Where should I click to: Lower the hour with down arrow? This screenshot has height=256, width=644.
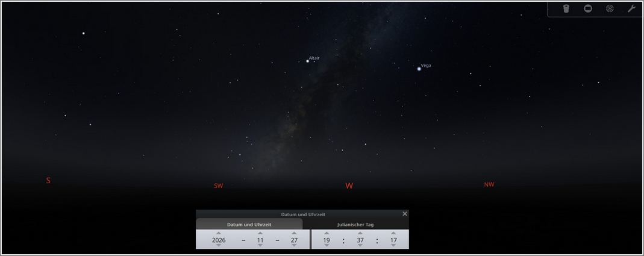[x=327, y=246]
